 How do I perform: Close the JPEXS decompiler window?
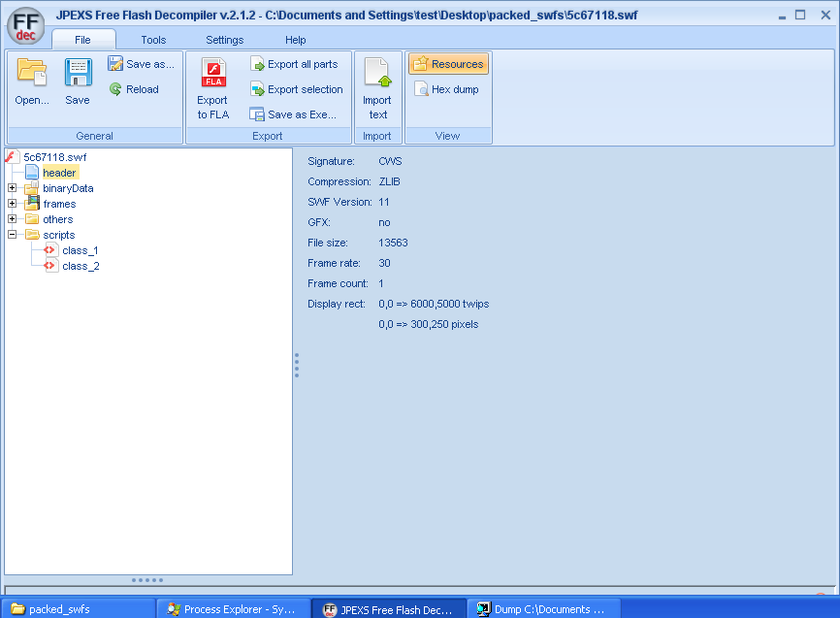[x=825, y=15]
